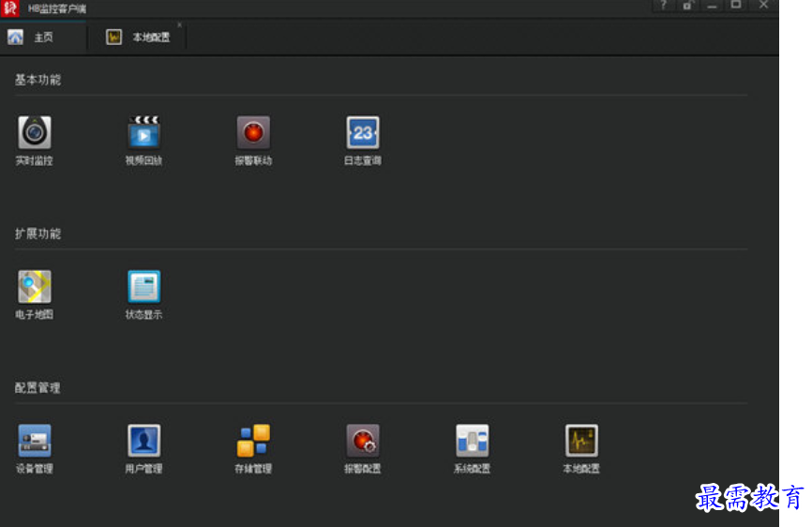
Task: Open 系统配置 system configuration
Action: tap(473, 441)
